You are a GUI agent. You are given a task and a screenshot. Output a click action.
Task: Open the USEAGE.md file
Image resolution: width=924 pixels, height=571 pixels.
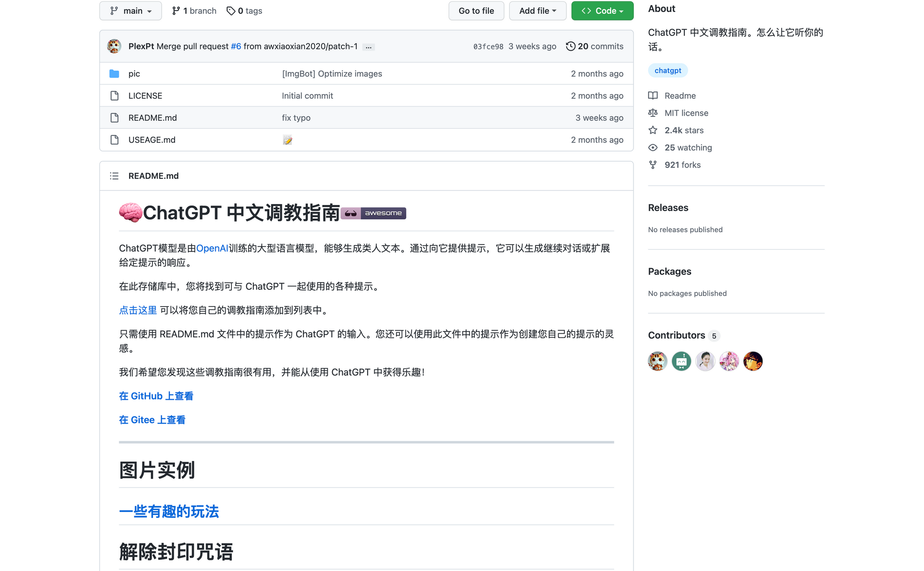point(152,140)
